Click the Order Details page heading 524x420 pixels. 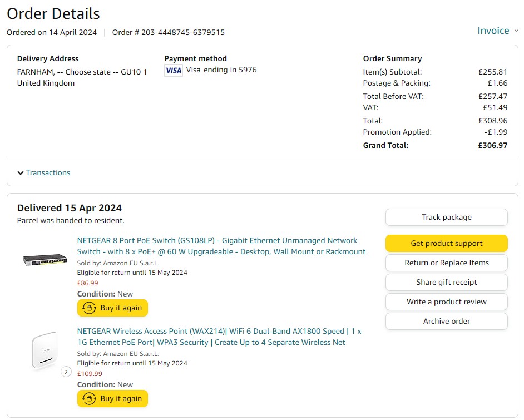click(53, 14)
